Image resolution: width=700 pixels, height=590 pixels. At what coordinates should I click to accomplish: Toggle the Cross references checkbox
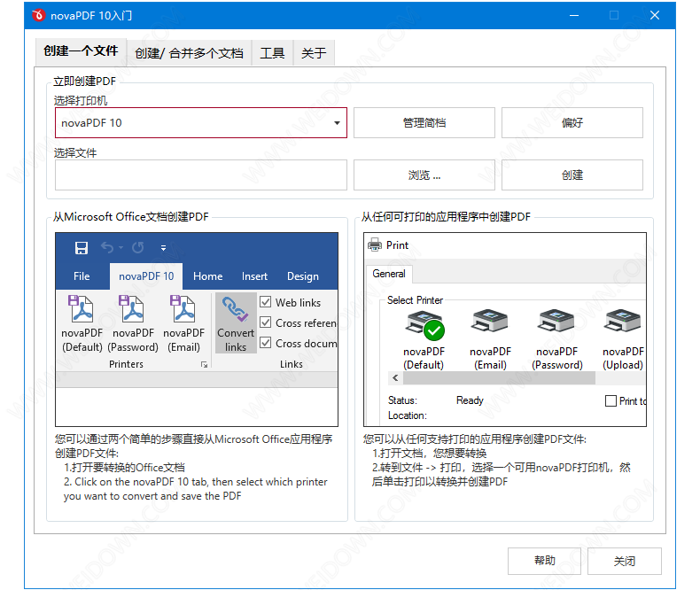[x=265, y=322]
